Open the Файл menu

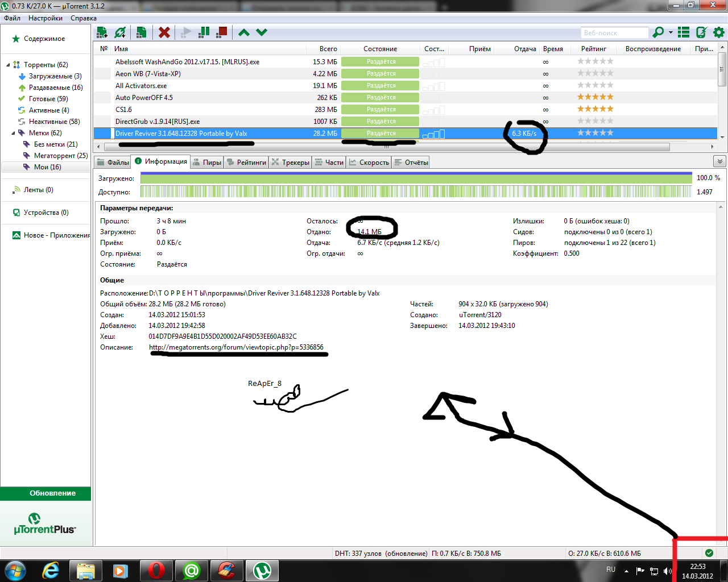[12, 18]
